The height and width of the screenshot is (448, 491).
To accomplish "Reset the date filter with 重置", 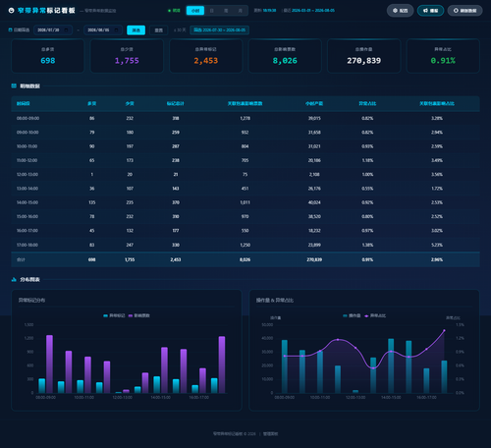I will [x=159, y=30].
